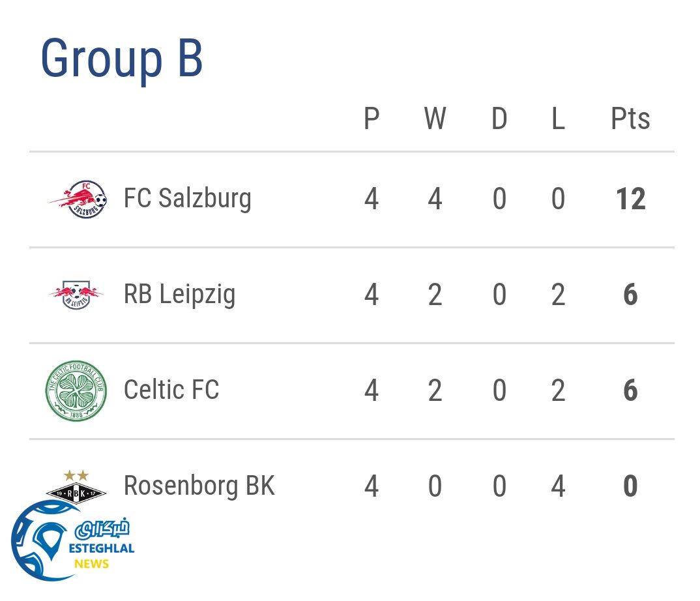Click FC Salzburg's 12 points value

(630, 199)
